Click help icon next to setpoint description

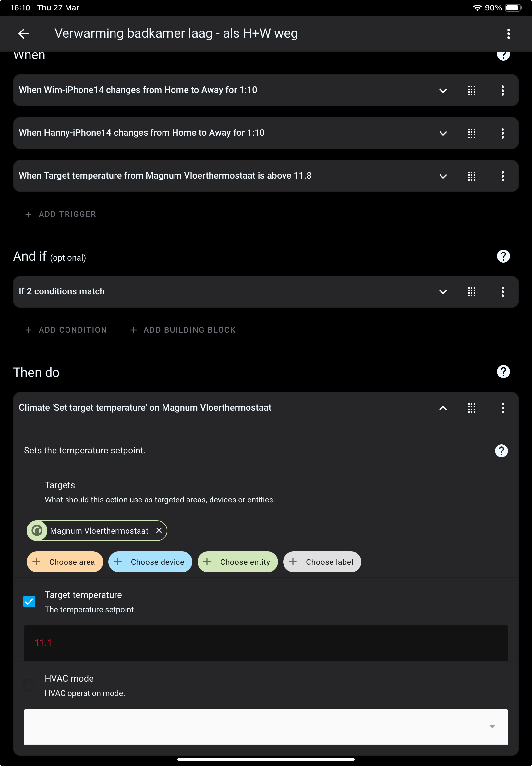[x=501, y=451]
